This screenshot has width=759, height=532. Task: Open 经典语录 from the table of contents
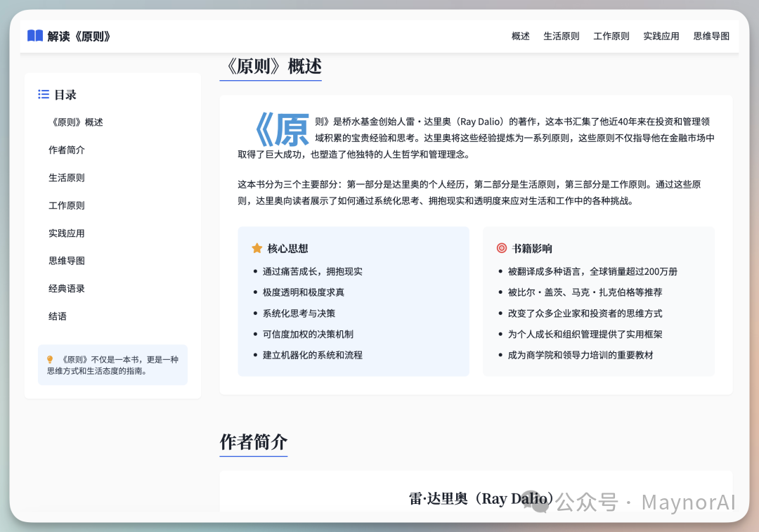coord(67,288)
